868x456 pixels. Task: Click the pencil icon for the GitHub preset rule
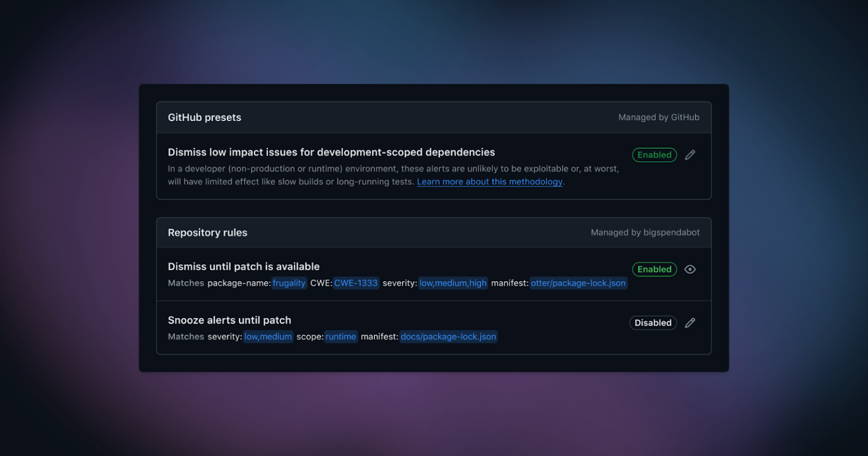690,154
